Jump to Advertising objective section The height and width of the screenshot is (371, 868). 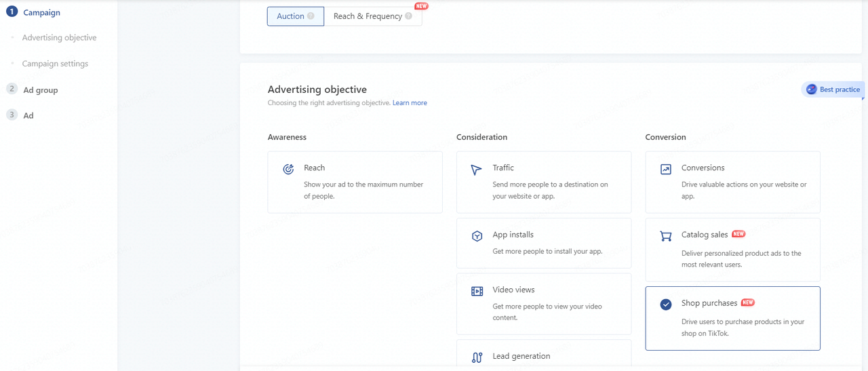(59, 37)
